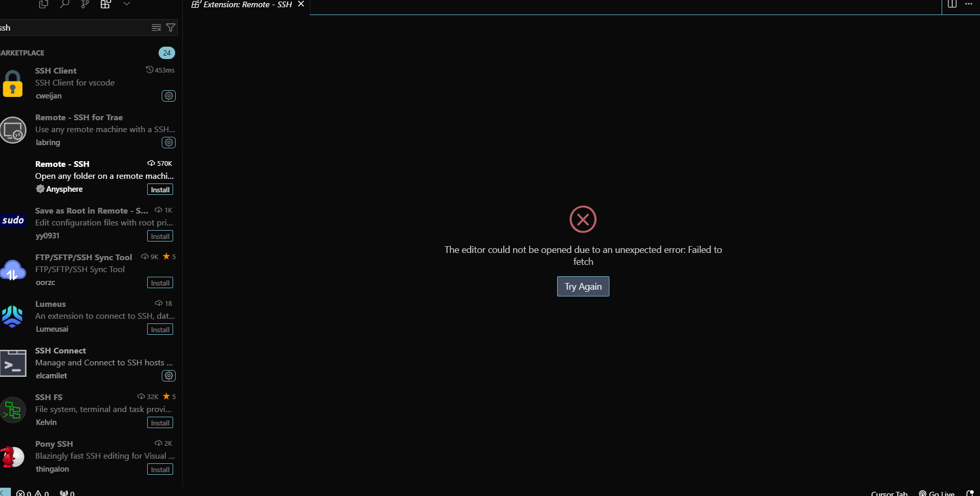Click the 32K downloads on SSH FS
This screenshot has width=980, height=496.
coord(148,396)
